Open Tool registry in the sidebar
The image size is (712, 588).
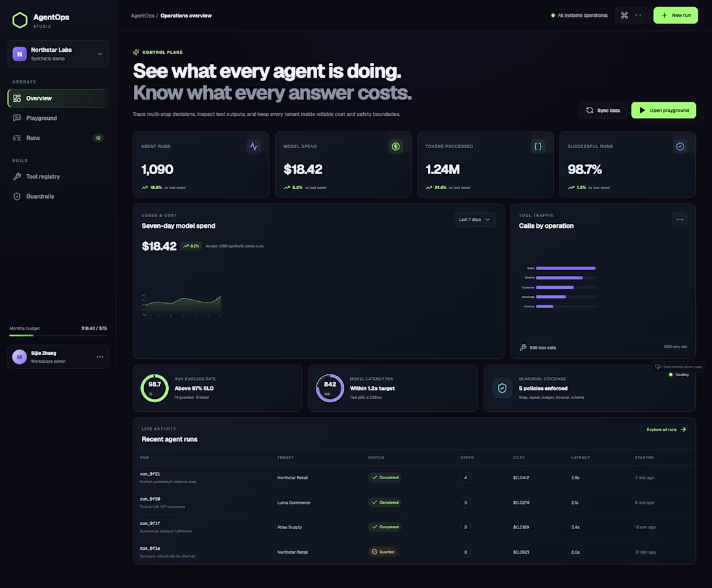(58, 176)
